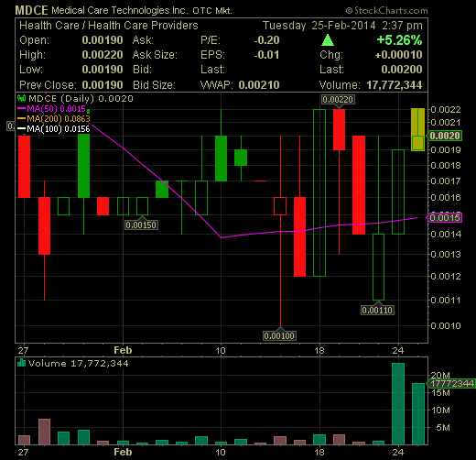Click the MDCE ticker symbol title
476x460 pixels.
tap(31, 10)
